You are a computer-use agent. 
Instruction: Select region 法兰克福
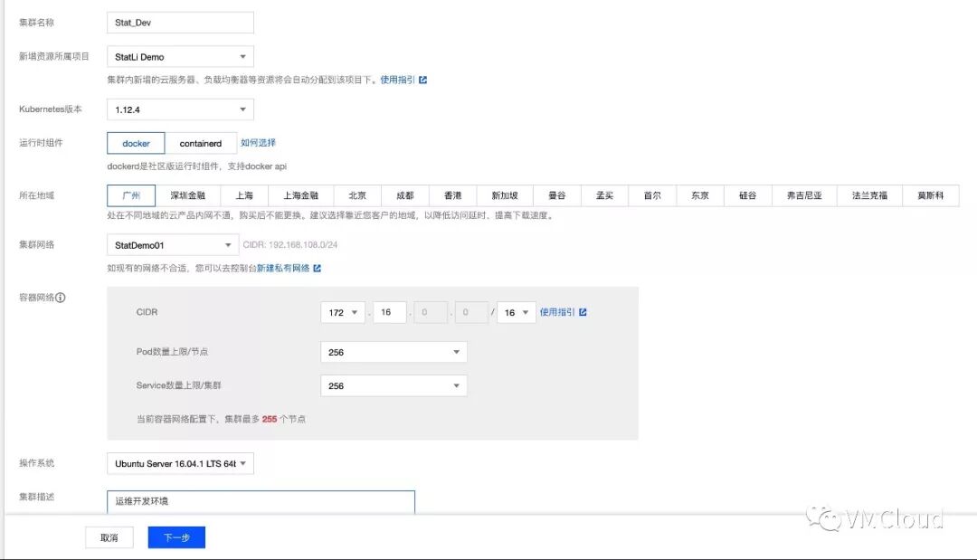click(x=870, y=195)
